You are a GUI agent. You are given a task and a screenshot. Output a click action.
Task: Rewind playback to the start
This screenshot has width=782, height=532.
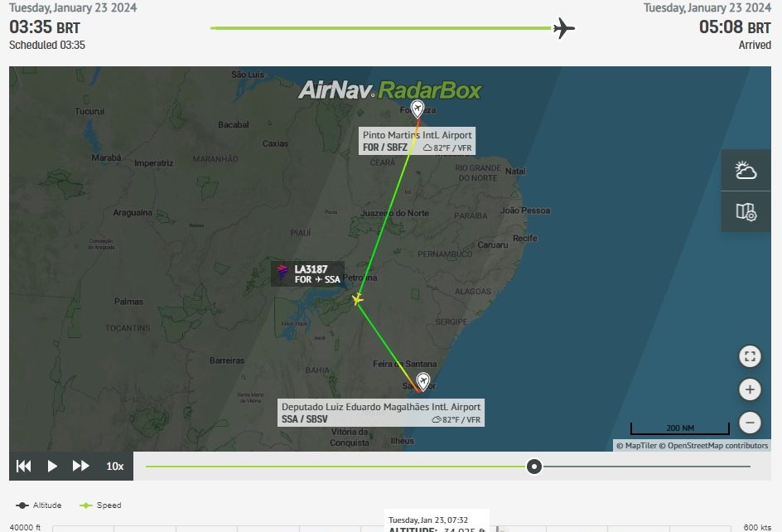click(x=23, y=467)
